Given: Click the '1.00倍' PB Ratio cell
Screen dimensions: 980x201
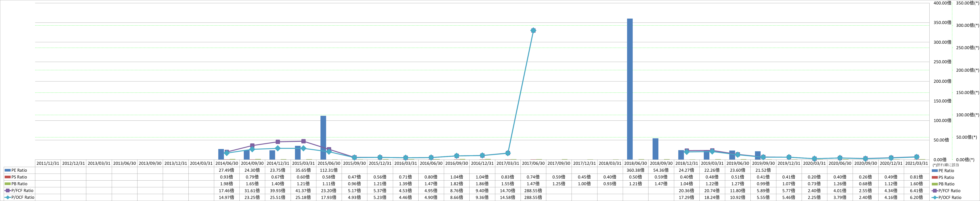Looking at the screenshot, I should pyautogui.click(x=584, y=184).
